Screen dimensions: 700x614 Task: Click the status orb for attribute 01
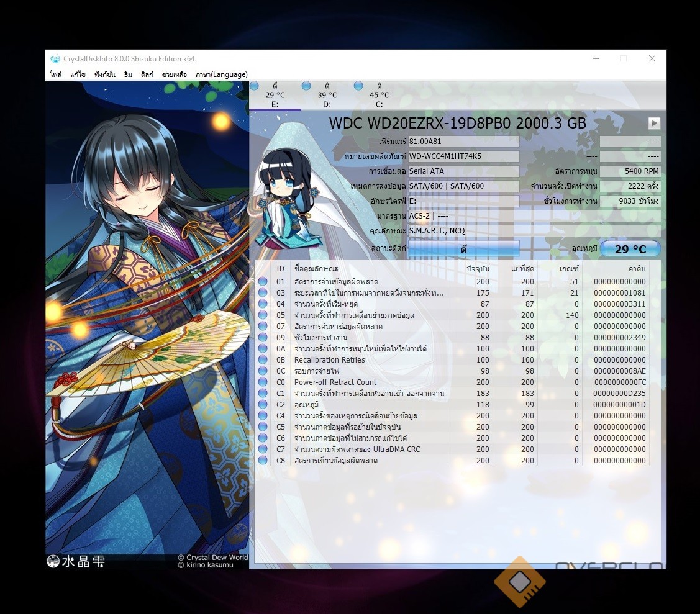point(263,282)
